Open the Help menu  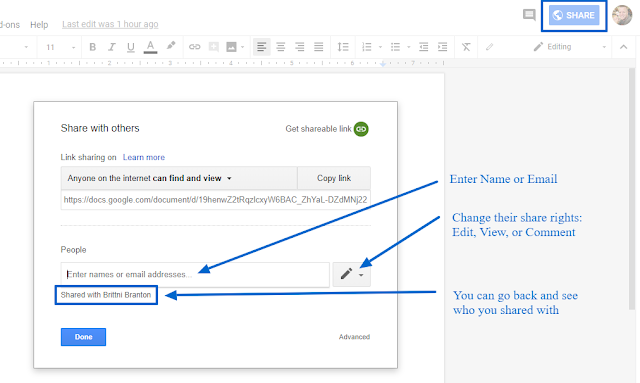39,25
